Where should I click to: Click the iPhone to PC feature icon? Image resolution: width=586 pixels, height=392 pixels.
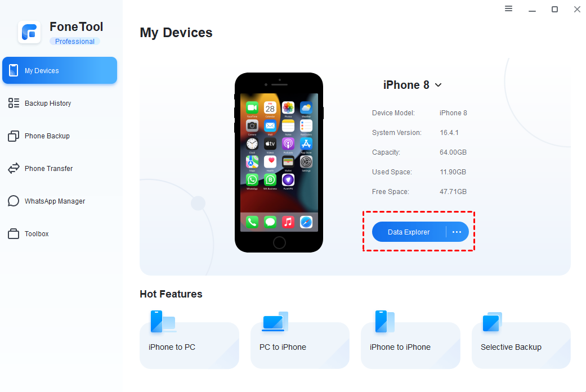pos(163,322)
